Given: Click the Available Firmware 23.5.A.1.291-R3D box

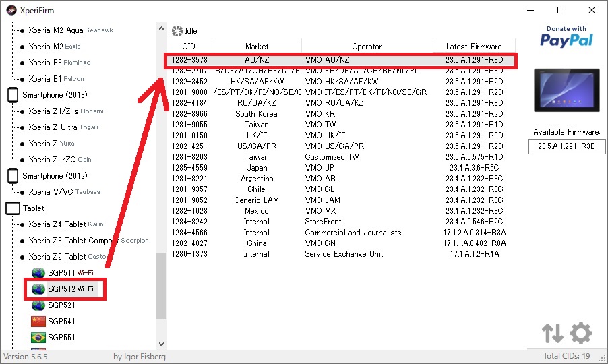Looking at the screenshot, I should tap(566, 146).
